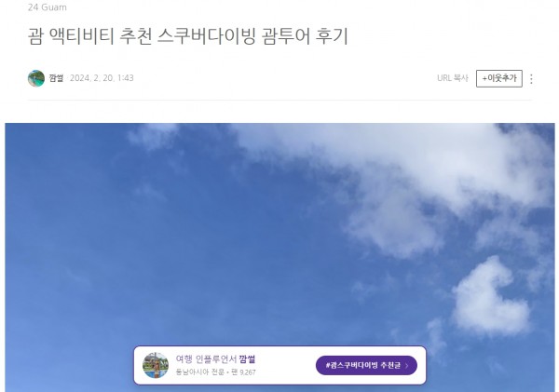
Task: Click the chevron arrow on the purple button
Action: pyautogui.click(x=407, y=366)
